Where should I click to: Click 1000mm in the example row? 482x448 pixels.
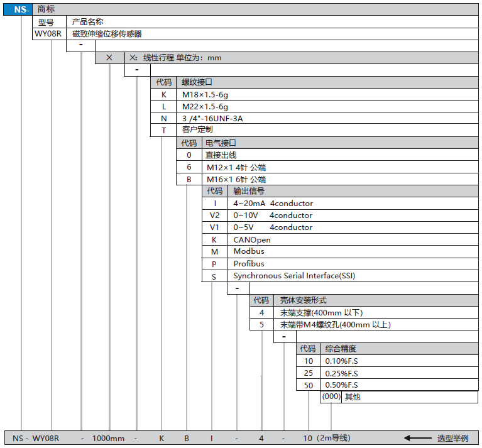pos(109,438)
